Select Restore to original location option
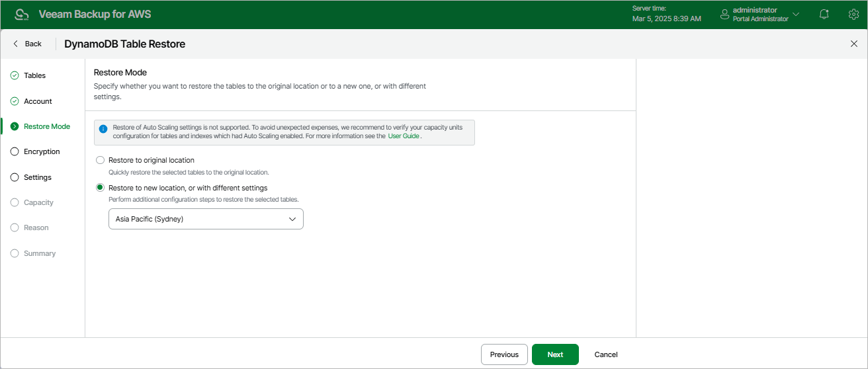 tap(100, 160)
